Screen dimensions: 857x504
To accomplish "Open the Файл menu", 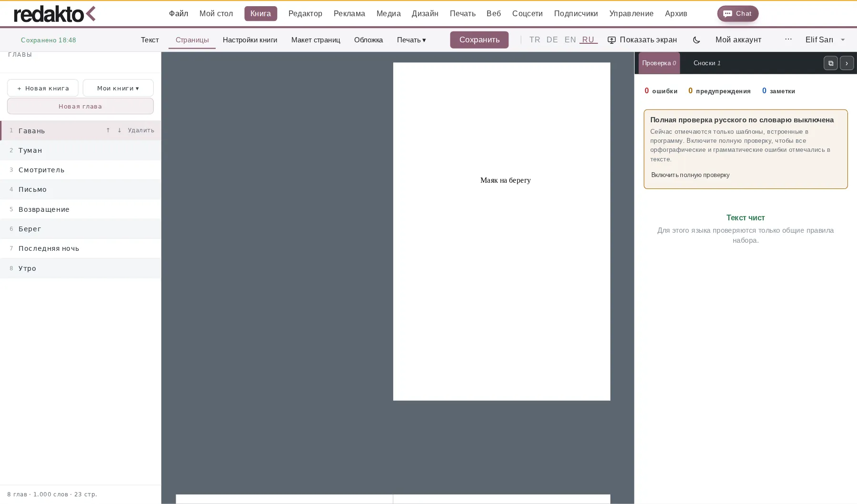I will point(179,14).
